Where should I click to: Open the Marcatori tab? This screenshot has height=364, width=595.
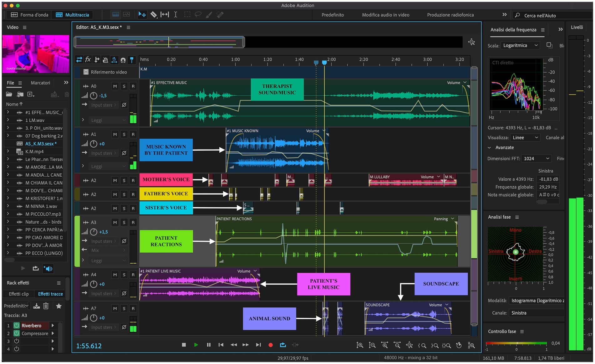[x=40, y=83]
